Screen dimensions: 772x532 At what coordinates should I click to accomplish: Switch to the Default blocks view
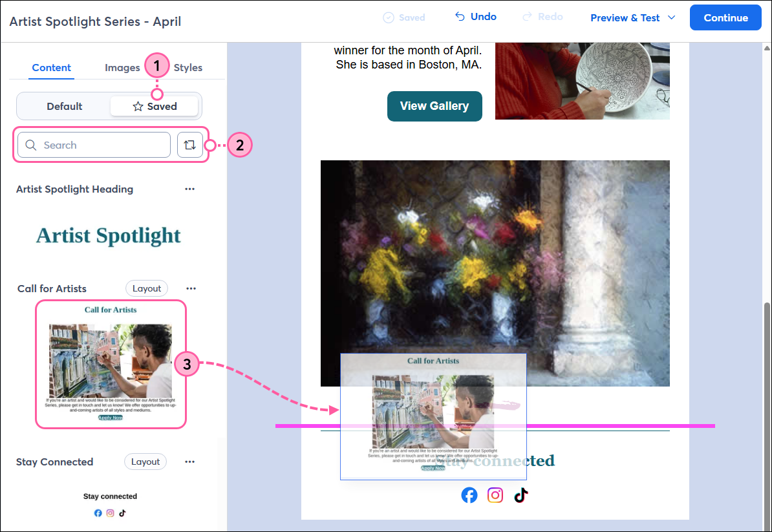pos(65,106)
